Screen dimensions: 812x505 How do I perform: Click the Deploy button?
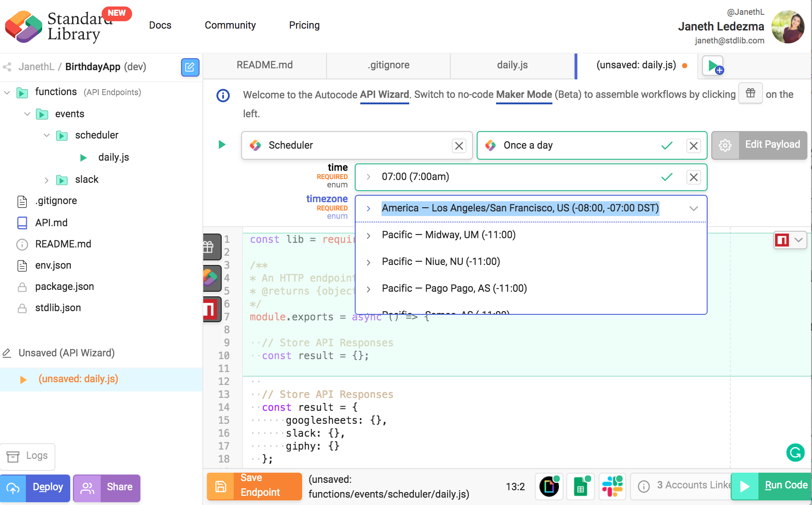coord(35,488)
